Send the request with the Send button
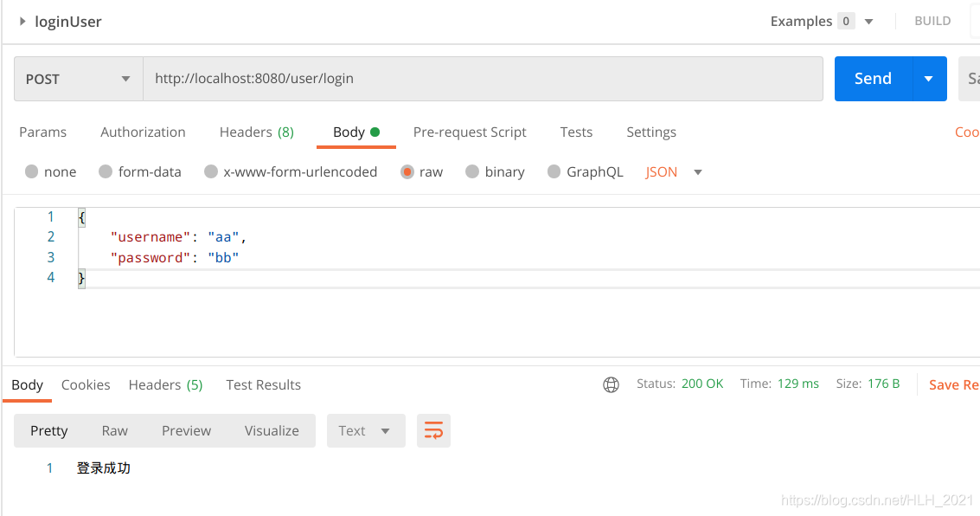Screen dimensions: 980x516 pos(873,79)
